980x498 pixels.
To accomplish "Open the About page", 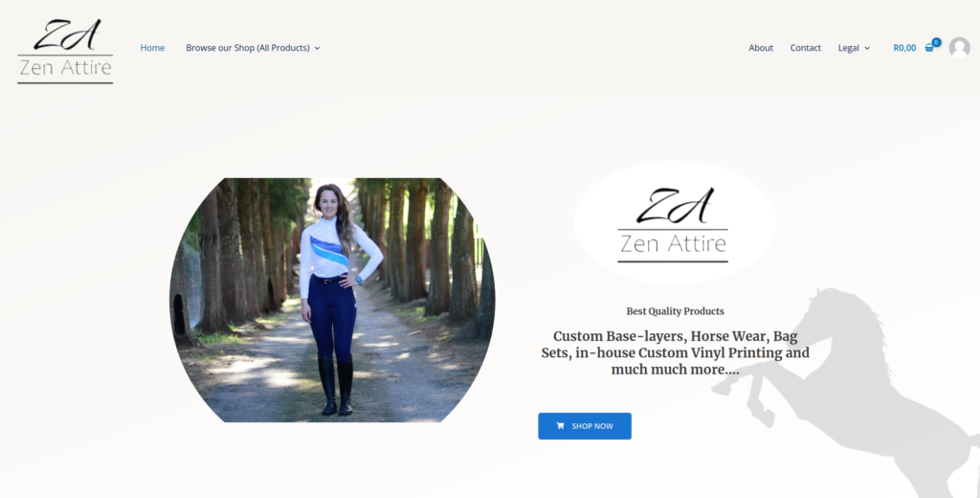I will (761, 48).
